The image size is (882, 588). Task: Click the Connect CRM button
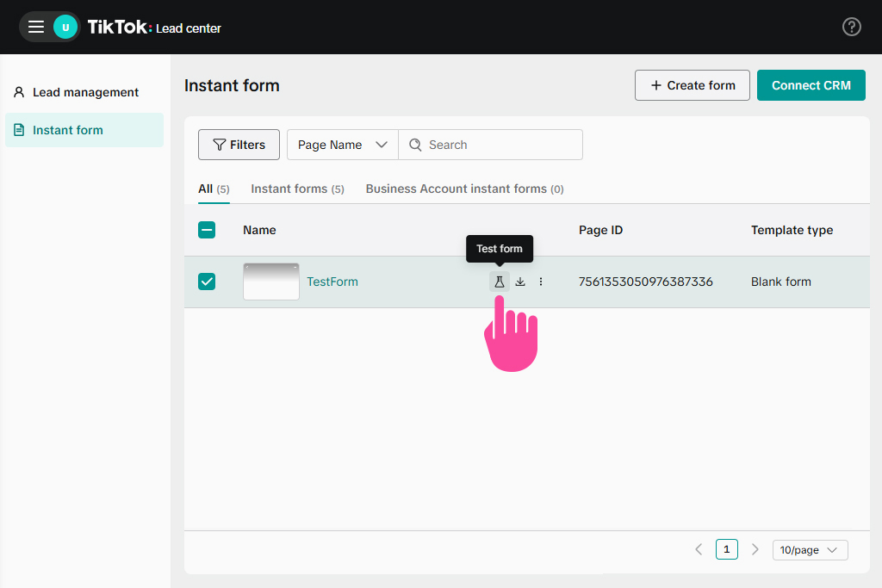(811, 85)
